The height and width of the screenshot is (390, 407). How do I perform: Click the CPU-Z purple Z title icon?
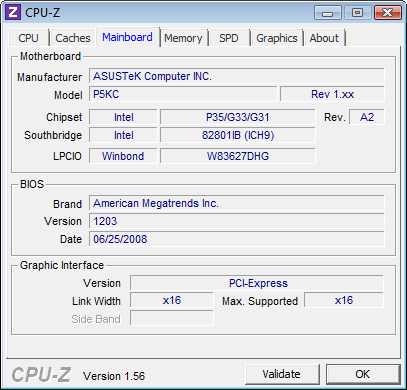point(13,13)
